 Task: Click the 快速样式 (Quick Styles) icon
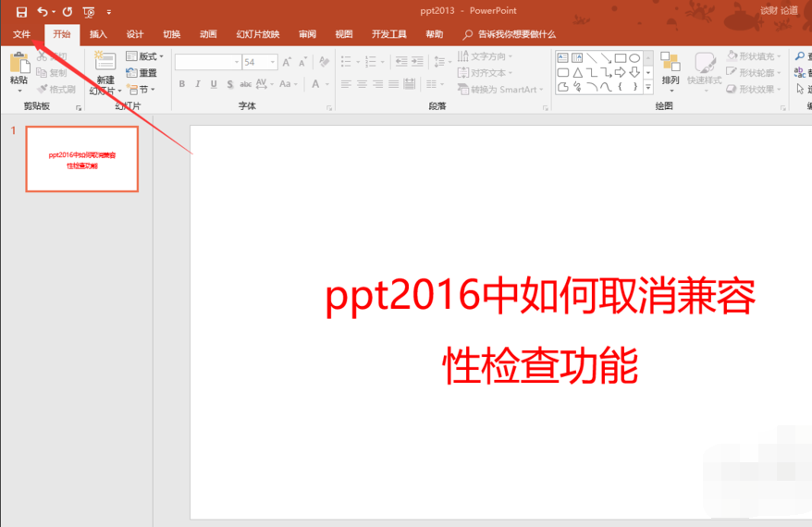[x=705, y=62]
